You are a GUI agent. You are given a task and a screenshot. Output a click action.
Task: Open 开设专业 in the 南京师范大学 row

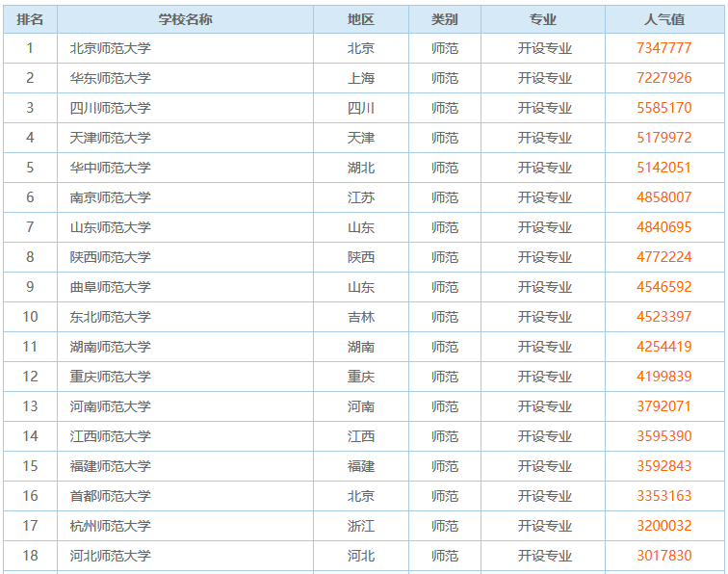pyautogui.click(x=545, y=197)
